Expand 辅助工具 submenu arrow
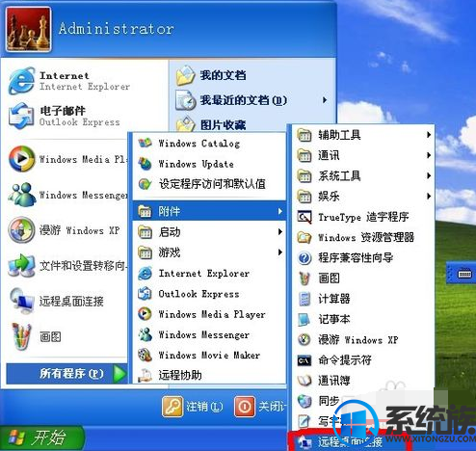Screen dimensions: 476x451 click(x=429, y=135)
